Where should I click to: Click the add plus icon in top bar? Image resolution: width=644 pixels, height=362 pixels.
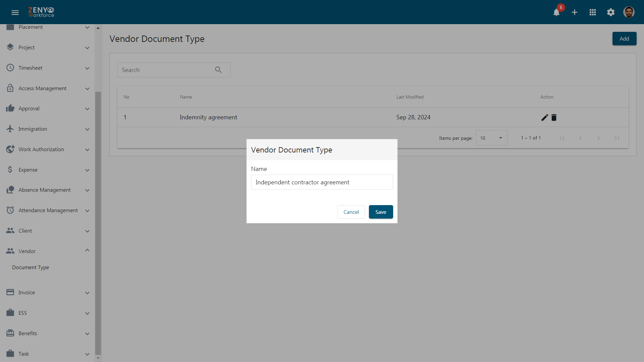[575, 12]
